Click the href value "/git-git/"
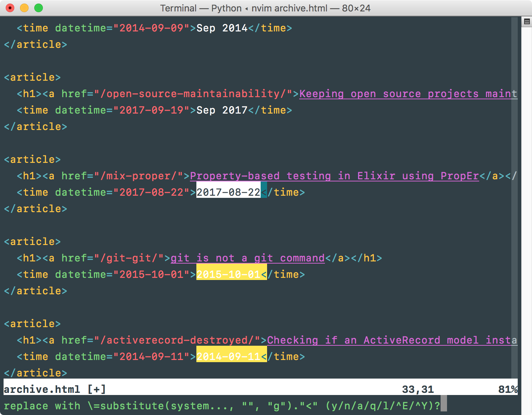 [x=129, y=258]
